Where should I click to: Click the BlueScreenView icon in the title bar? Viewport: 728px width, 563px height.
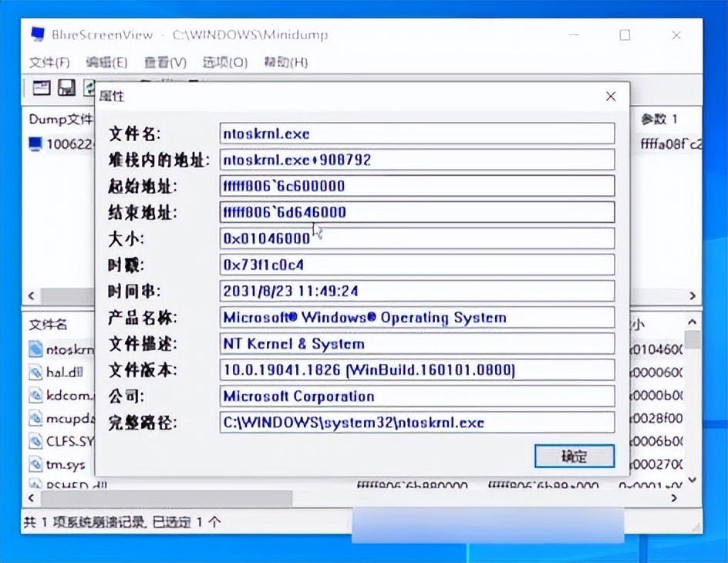click(x=36, y=34)
